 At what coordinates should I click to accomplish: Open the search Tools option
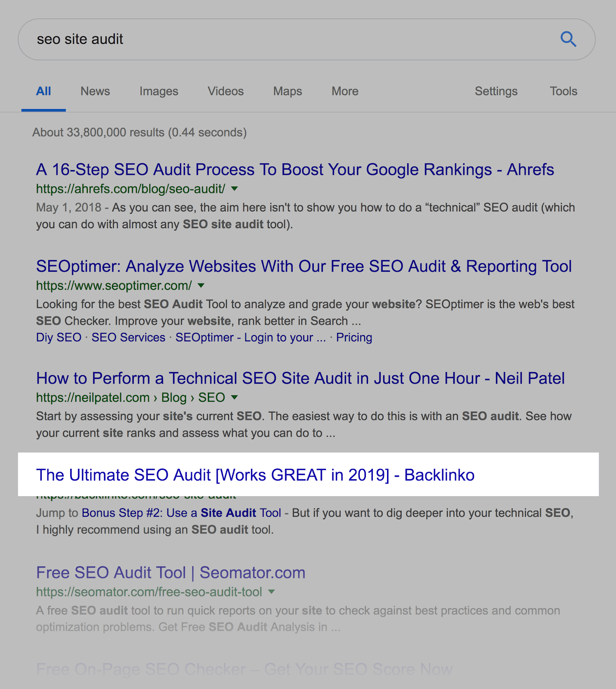coord(563,91)
